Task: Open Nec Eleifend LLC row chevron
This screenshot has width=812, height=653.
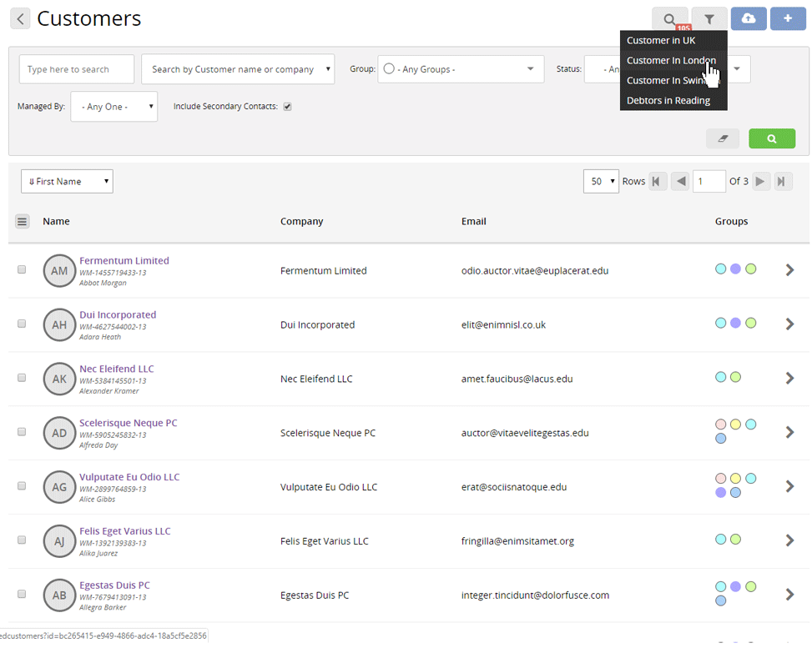Action: [789, 378]
